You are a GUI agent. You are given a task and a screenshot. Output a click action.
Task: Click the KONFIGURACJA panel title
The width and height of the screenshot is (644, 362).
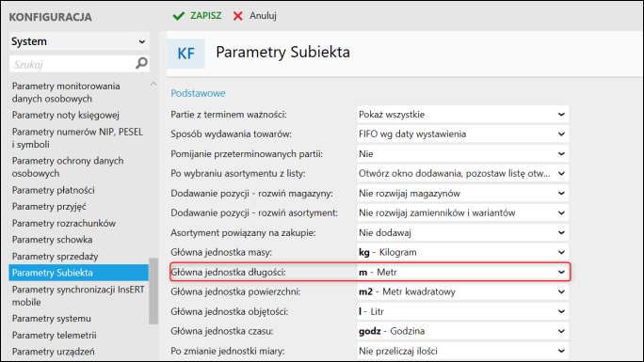tap(50, 17)
